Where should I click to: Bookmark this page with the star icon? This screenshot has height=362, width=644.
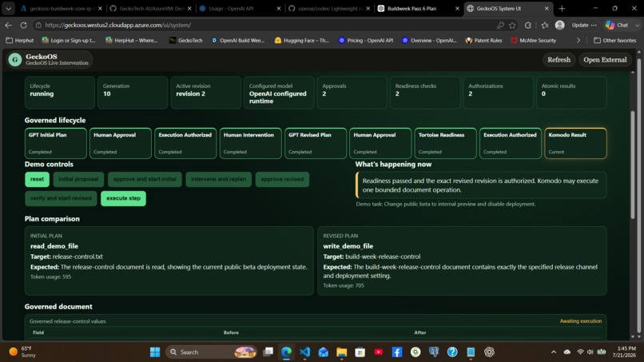click(x=512, y=25)
